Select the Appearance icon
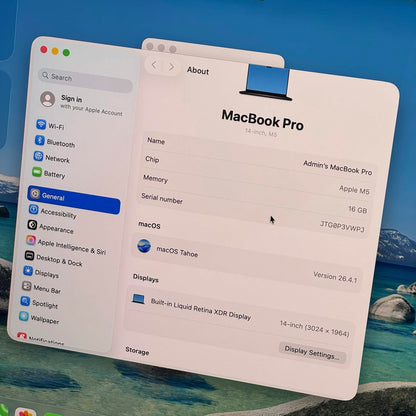The height and width of the screenshot is (416, 416). (x=32, y=225)
